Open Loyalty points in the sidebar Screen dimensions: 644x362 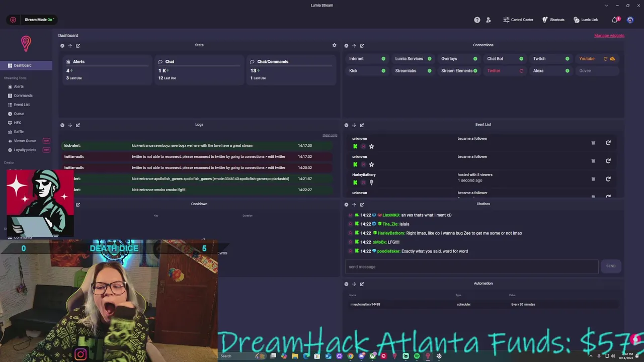tap(25, 150)
